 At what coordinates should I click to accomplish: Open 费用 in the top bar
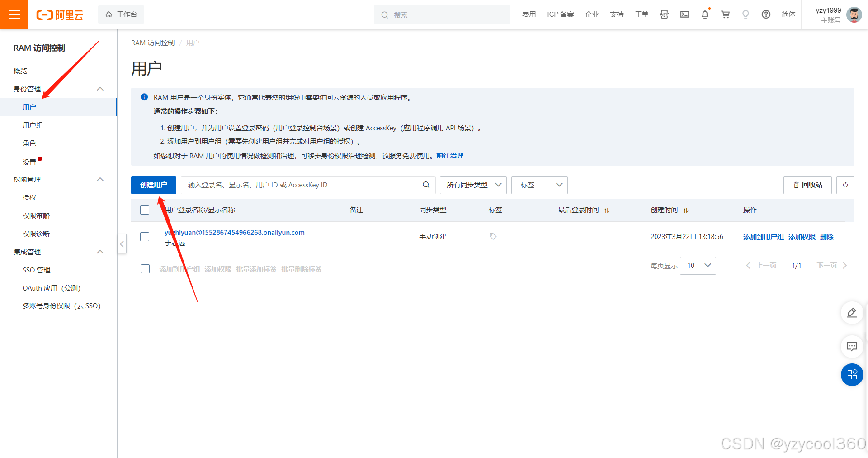coord(529,14)
